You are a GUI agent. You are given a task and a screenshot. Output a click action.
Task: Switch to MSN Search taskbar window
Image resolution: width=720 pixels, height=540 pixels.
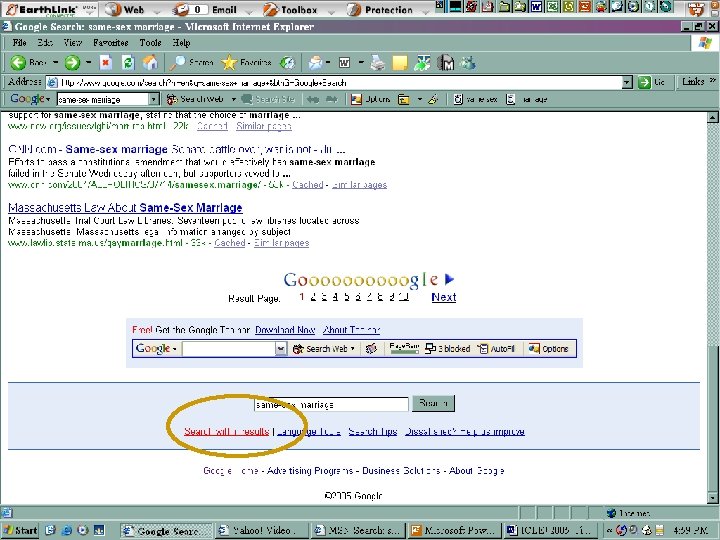[358, 530]
